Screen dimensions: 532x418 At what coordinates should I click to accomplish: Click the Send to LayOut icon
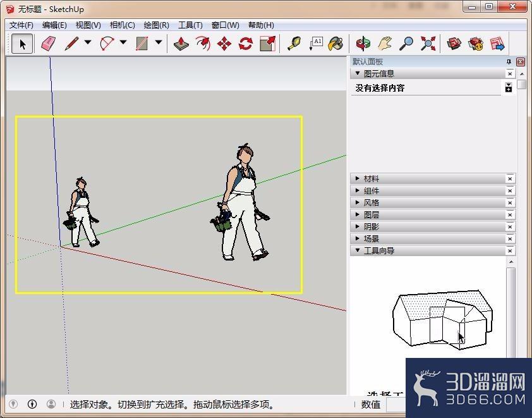(497, 44)
